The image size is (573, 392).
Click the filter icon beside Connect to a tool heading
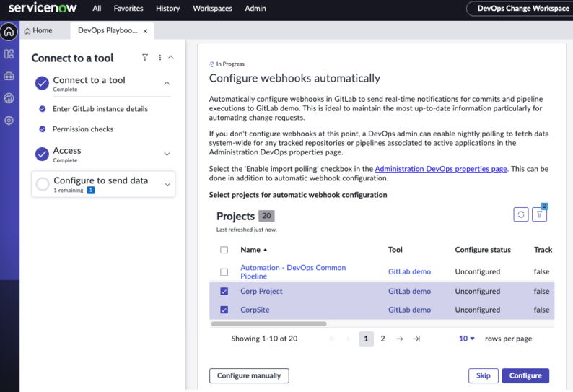145,58
